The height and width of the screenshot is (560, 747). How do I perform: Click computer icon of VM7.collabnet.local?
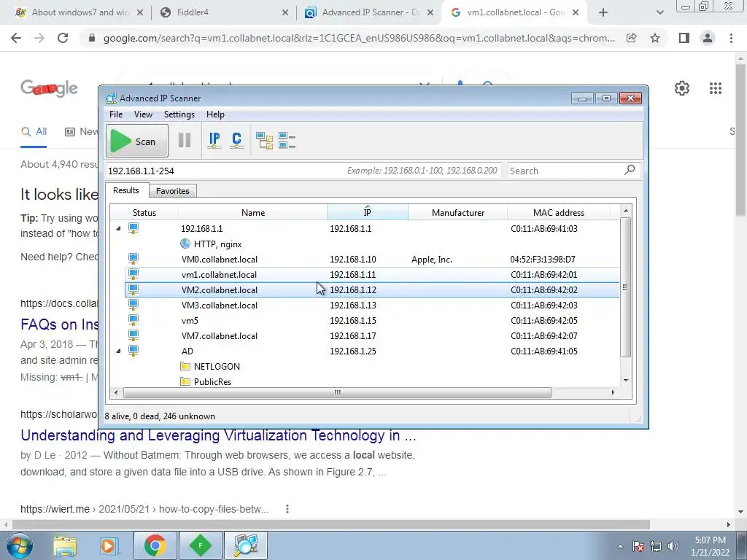point(133,335)
